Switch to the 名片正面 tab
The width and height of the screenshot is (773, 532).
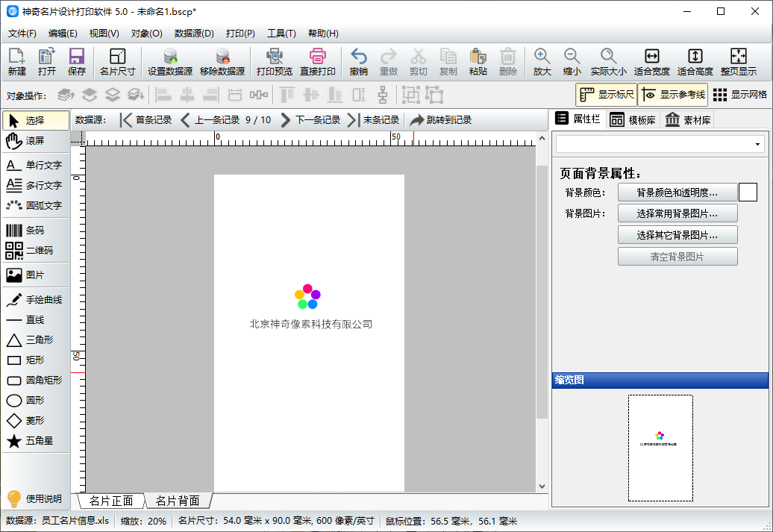click(111, 501)
